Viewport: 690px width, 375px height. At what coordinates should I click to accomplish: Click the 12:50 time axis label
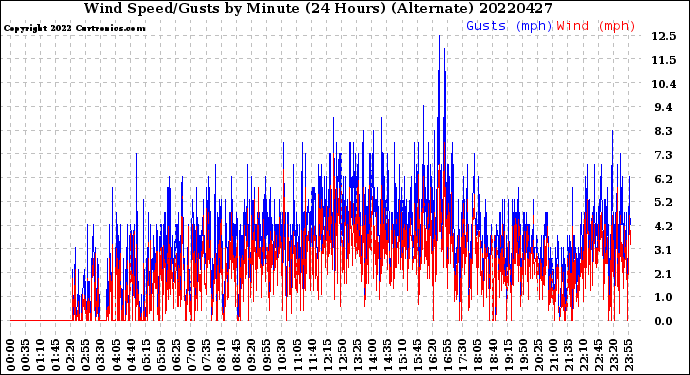(341, 355)
